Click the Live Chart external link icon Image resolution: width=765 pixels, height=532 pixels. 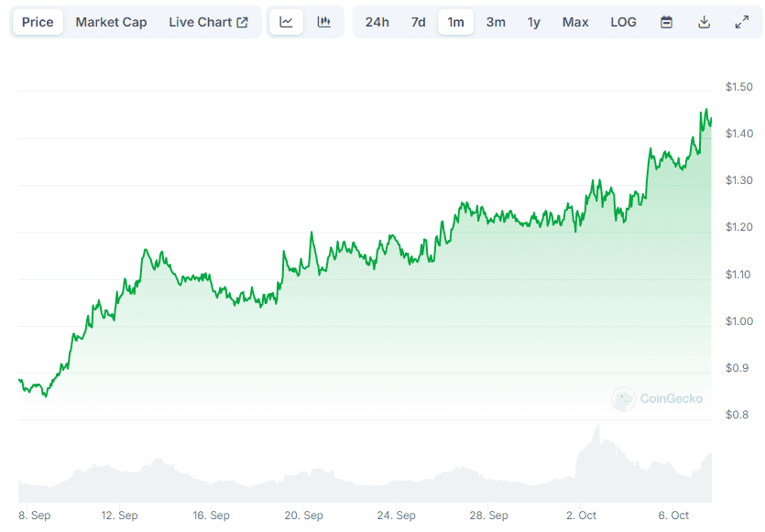pos(243,22)
